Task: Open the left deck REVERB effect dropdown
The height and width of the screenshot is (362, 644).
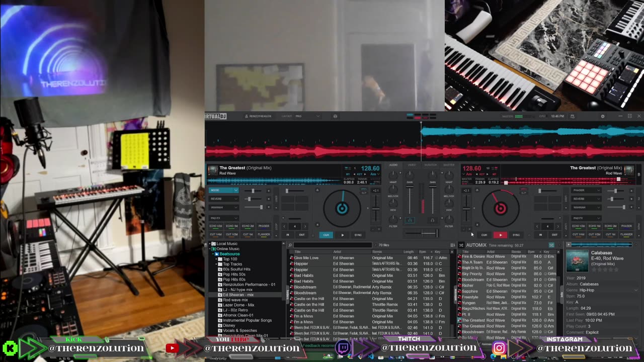Action: (x=224, y=199)
